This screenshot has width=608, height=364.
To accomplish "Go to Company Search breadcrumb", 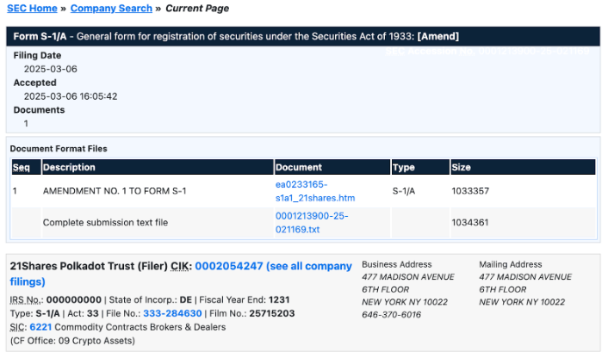I will point(111,8).
